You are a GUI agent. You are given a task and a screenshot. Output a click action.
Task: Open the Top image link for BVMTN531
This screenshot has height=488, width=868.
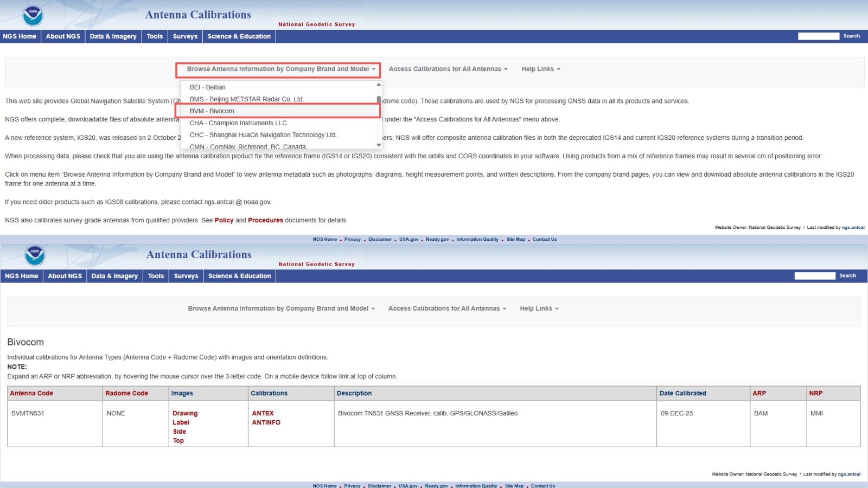pos(178,441)
